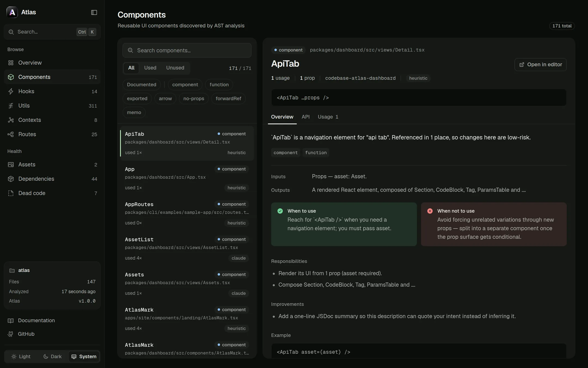Click the 171 total badge
The height and width of the screenshot is (368, 588).
pyautogui.click(x=562, y=26)
